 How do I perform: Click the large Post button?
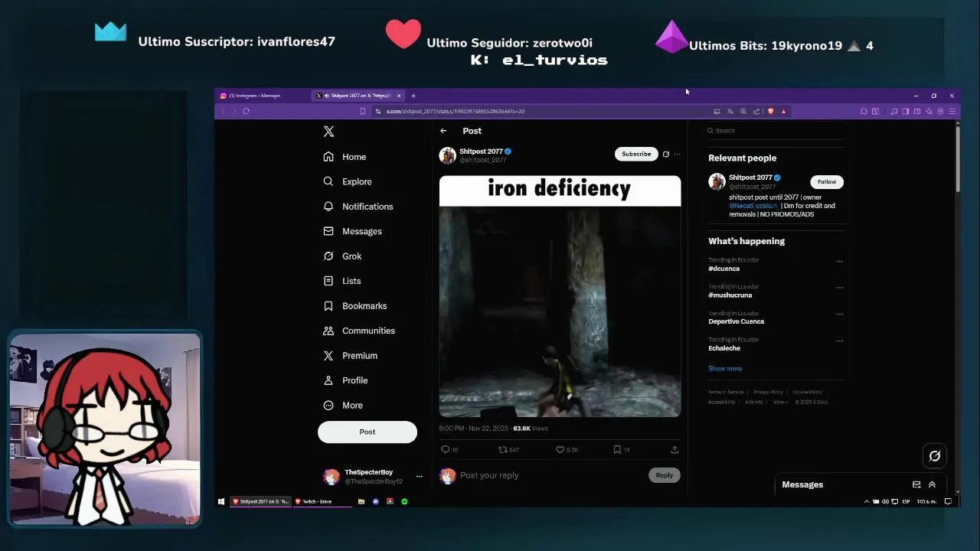[367, 432]
